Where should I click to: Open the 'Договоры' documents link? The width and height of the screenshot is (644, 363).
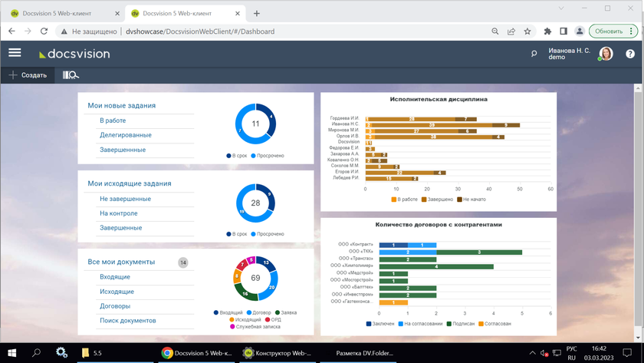click(x=115, y=306)
